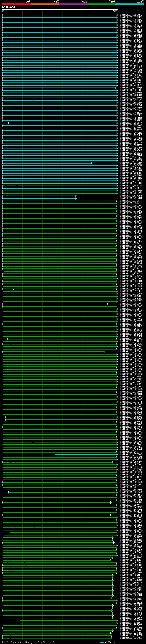This screenshot has height=644, width=146.
Task: Open hit UniRef100_Q04960
Action: 131,40
